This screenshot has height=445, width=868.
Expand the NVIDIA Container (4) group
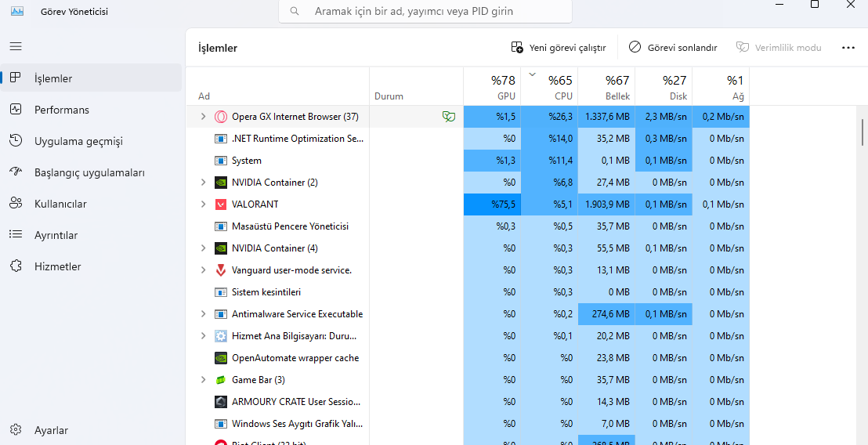(203, 248)
